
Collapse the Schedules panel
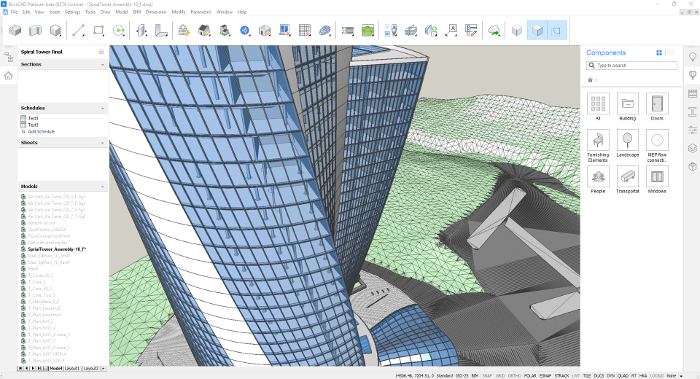(102, 108)
